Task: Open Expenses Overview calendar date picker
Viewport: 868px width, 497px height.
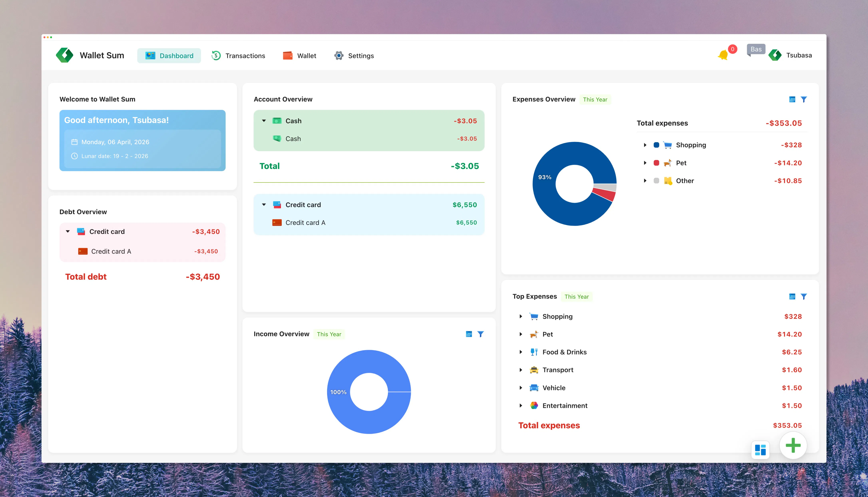Action: (x=792, y=99)
